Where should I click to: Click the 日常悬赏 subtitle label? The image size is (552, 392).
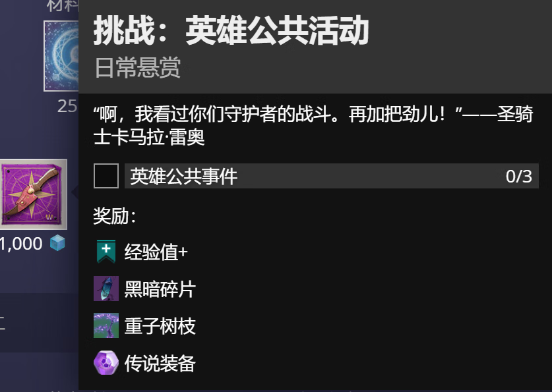point(138,67)
